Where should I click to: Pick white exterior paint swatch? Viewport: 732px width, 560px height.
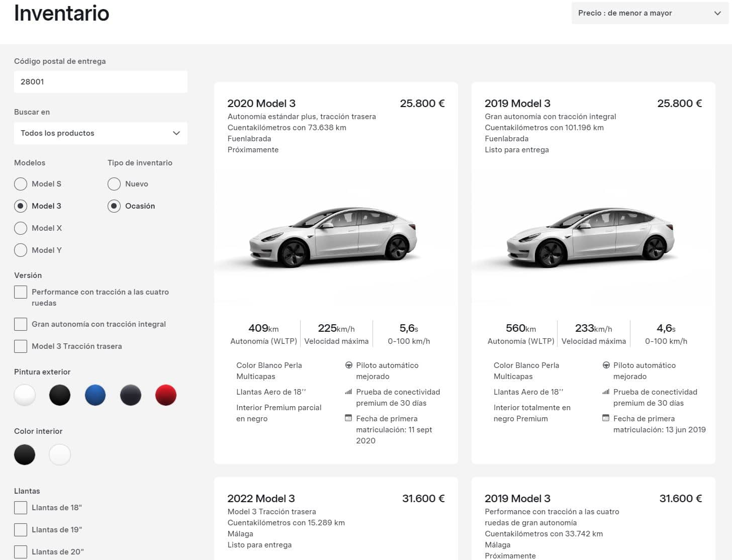point(25,395)
